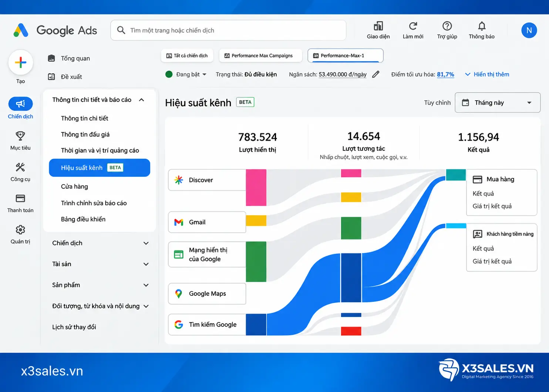The image size is (549, 392).
Task: Expand the Tài sản section
Action: coord(146,264)
